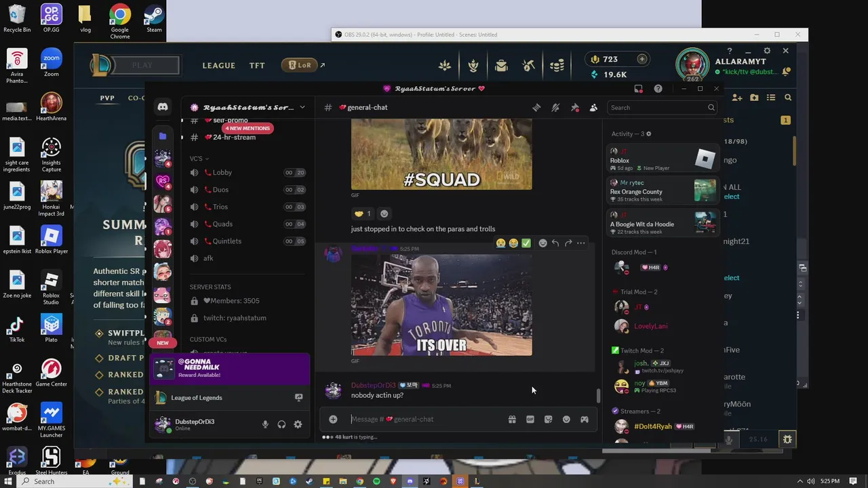Click stream icon beside League of Legends
The image size is (868, 488).
(298, 398)
